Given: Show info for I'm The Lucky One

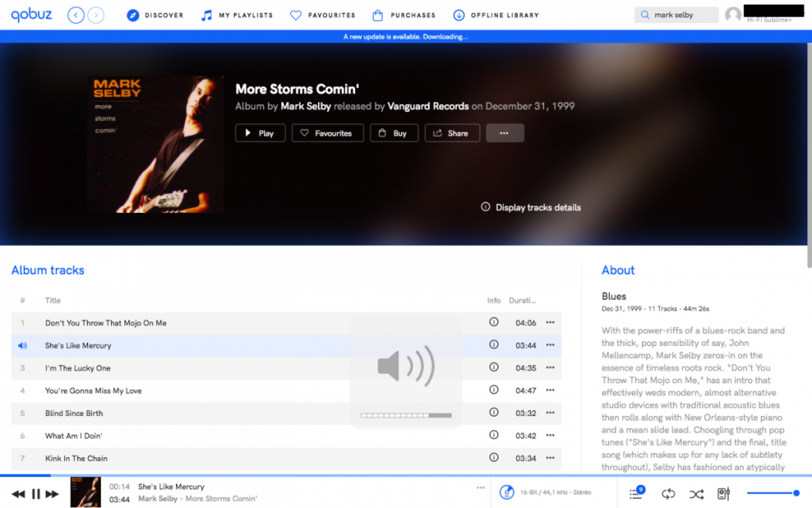Looking at the screenshot, I should click(x=493, y=367).
